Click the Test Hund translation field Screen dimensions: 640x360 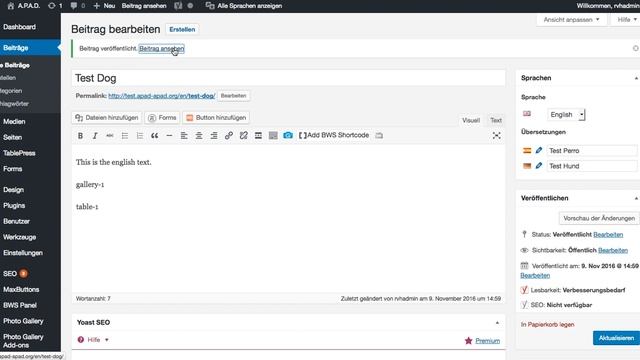pos(592,166)
